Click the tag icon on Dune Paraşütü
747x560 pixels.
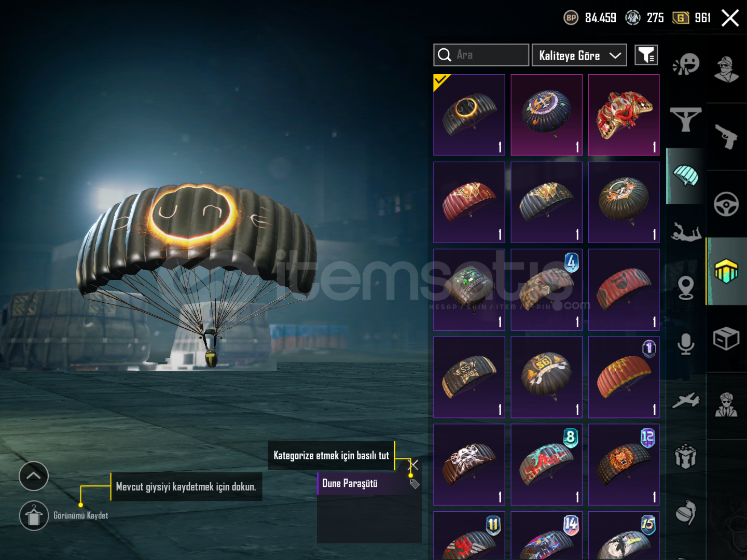pyautogui.click(x=414, y=484)
